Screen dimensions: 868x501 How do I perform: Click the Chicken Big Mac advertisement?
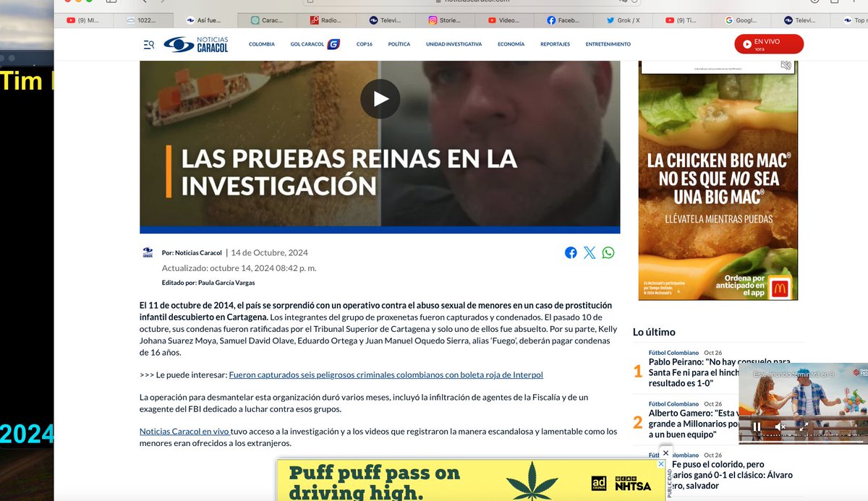point(718,181)
